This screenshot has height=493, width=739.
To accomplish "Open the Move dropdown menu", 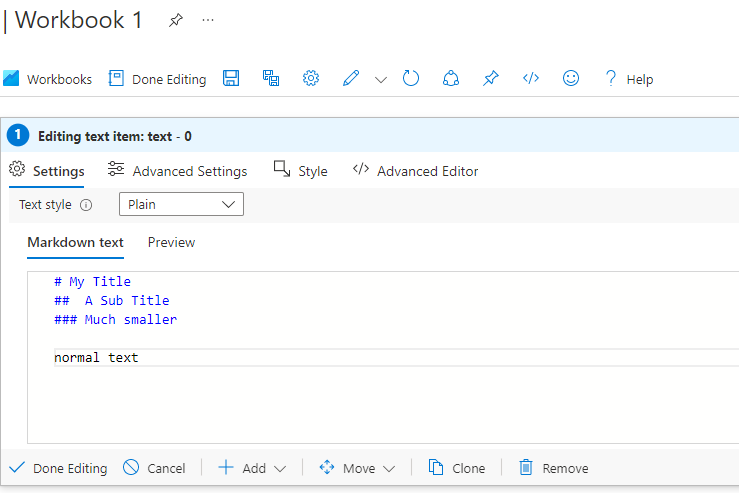I will (357, 468).
